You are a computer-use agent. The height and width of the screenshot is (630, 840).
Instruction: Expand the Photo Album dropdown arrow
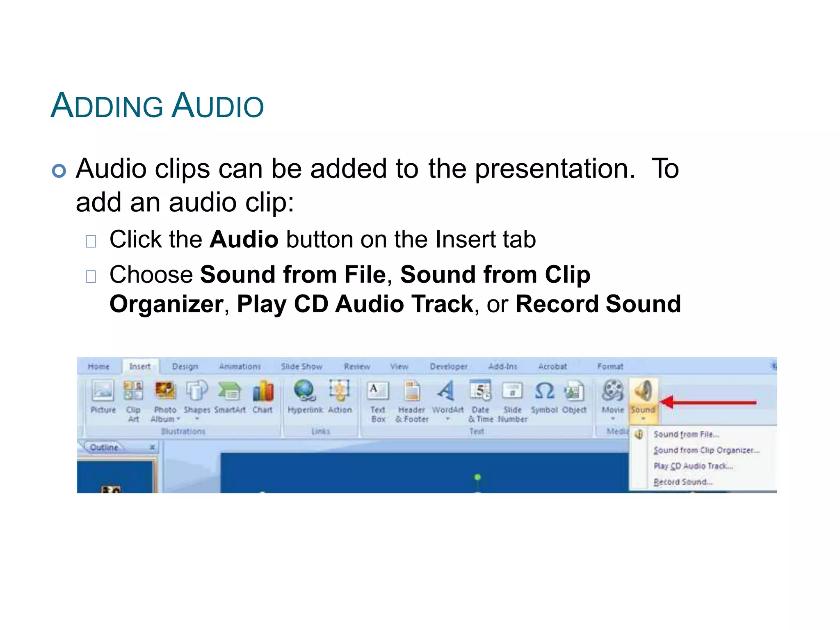click(178, 419)
